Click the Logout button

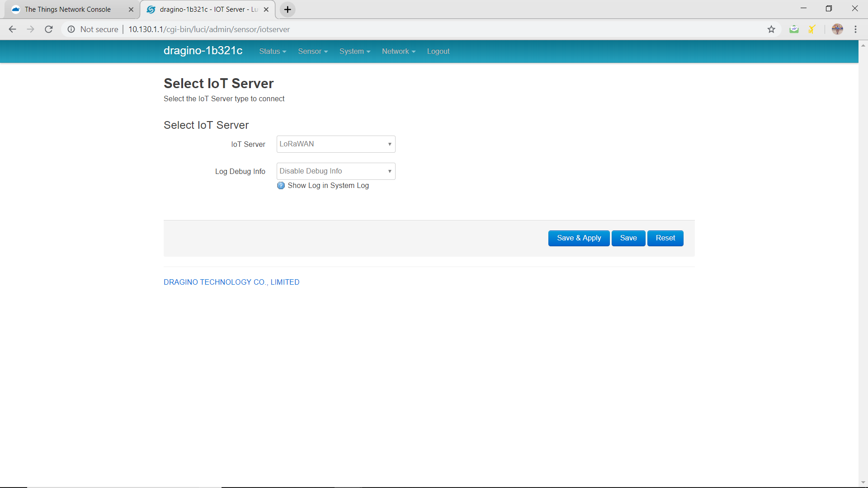[x=438, y=51]
